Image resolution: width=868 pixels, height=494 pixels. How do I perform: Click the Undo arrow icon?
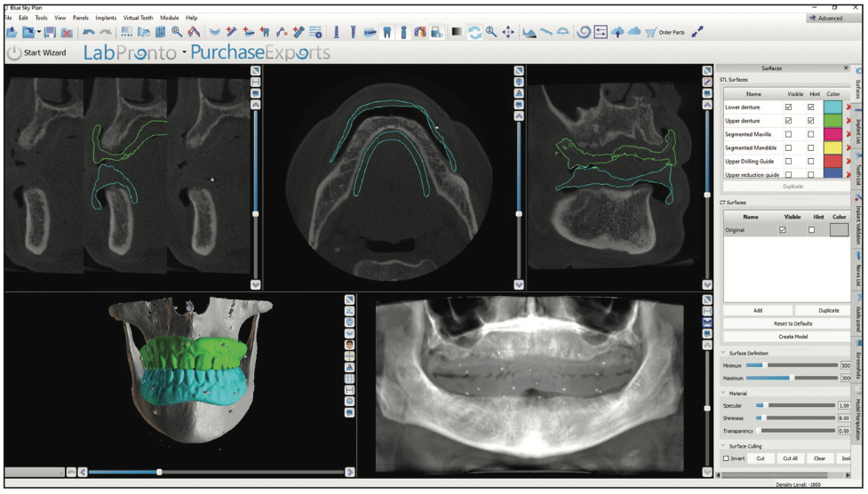point(89,32)
